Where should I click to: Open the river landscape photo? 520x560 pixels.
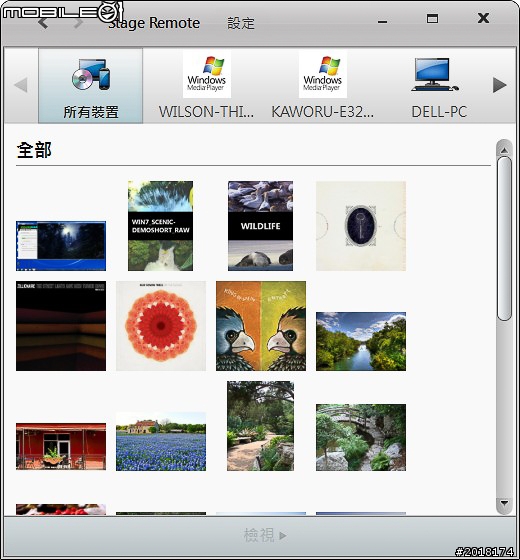click(361, 341)
